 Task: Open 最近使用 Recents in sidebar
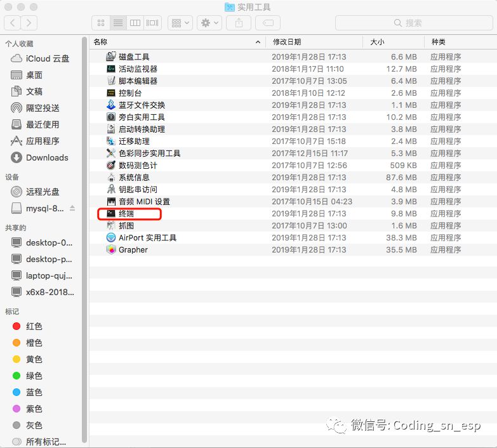[x=35, y=124]
